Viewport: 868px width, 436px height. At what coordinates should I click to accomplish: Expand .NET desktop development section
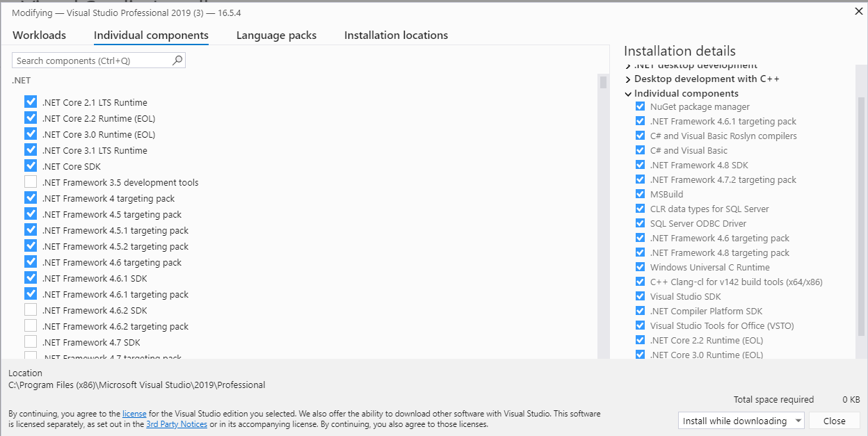[x=628, y=65]
